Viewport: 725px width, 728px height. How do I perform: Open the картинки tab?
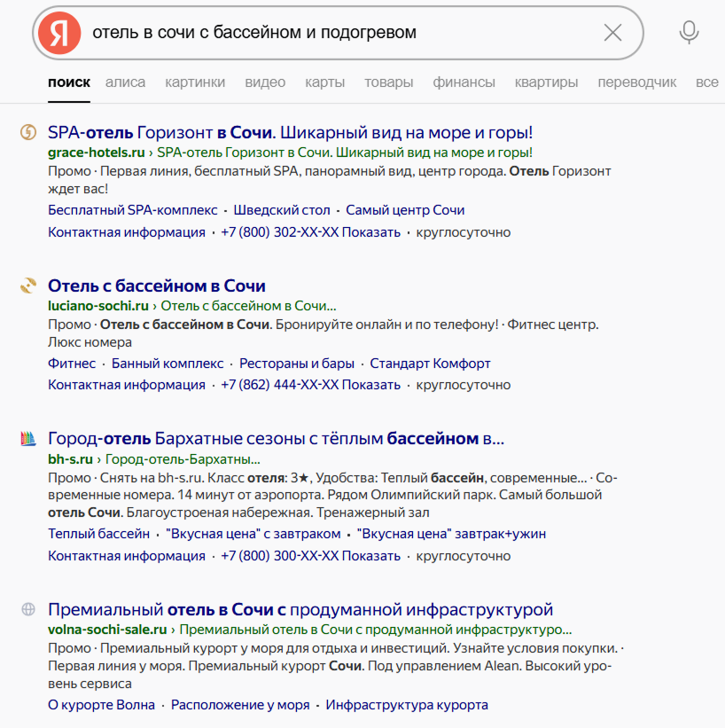(195, 82)
